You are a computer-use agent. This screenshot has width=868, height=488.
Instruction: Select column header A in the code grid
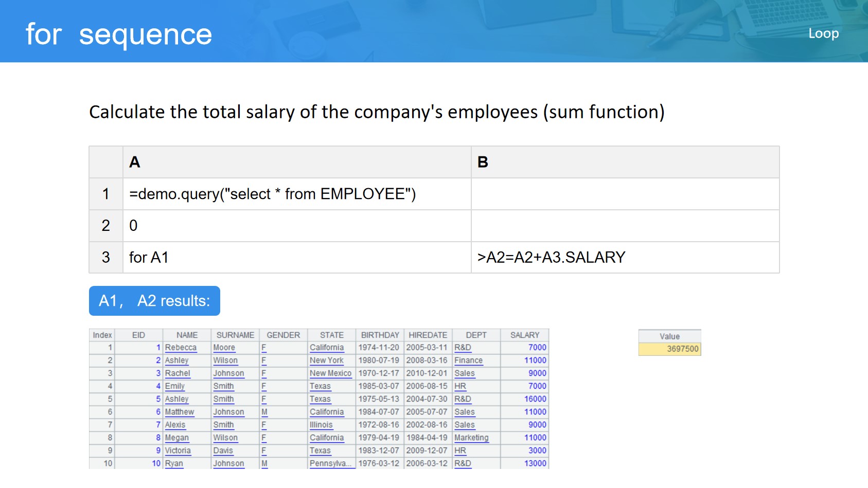pos(296,162)
